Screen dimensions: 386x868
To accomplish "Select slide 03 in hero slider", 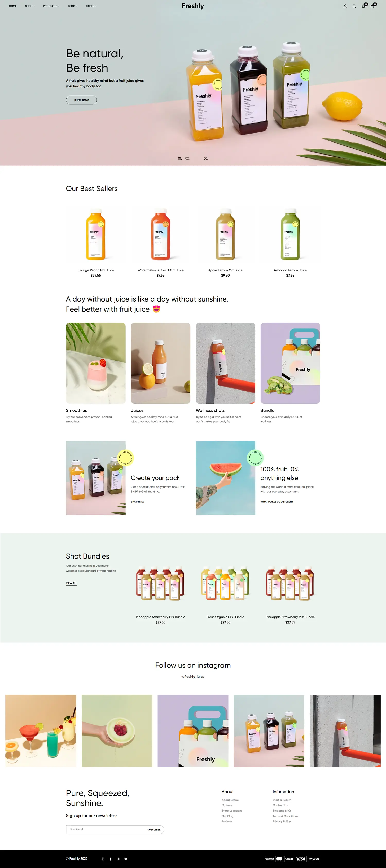I will pos(206,158).
